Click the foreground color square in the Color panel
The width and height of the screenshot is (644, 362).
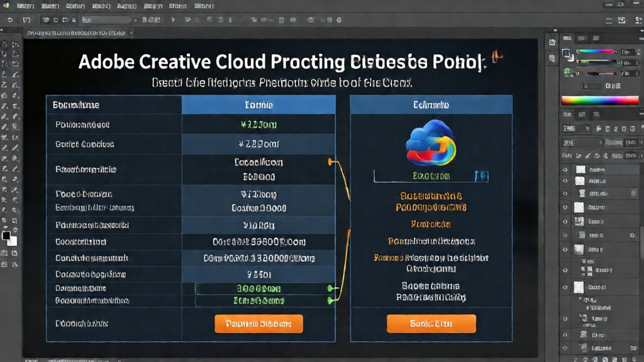(x=567, y=53)
